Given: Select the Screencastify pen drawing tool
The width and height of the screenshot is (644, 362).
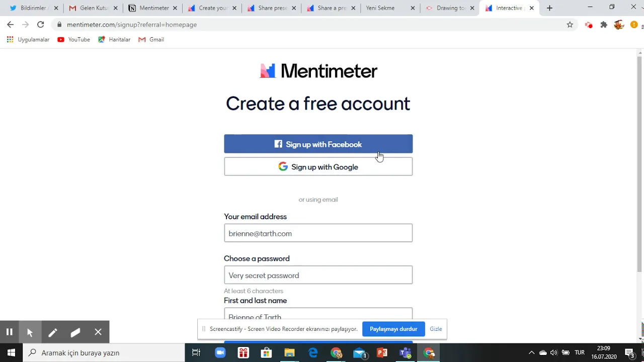Looking at the screenshot, I should pyautogui.click(x=52, y=332).
